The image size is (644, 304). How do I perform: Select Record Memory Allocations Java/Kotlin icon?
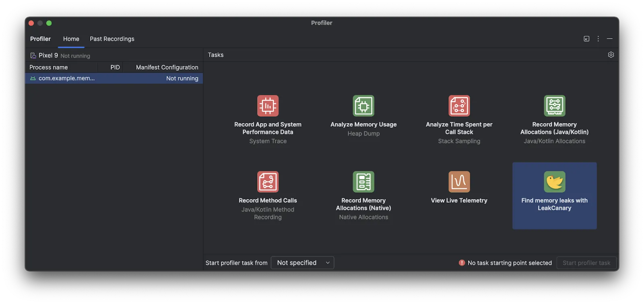tap(554, 106)
